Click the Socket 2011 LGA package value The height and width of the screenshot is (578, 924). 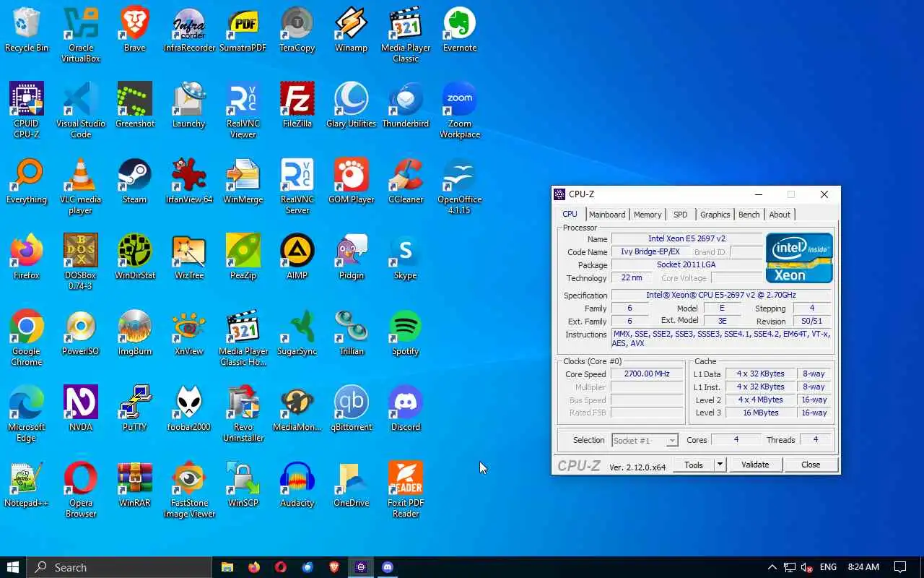687,264
